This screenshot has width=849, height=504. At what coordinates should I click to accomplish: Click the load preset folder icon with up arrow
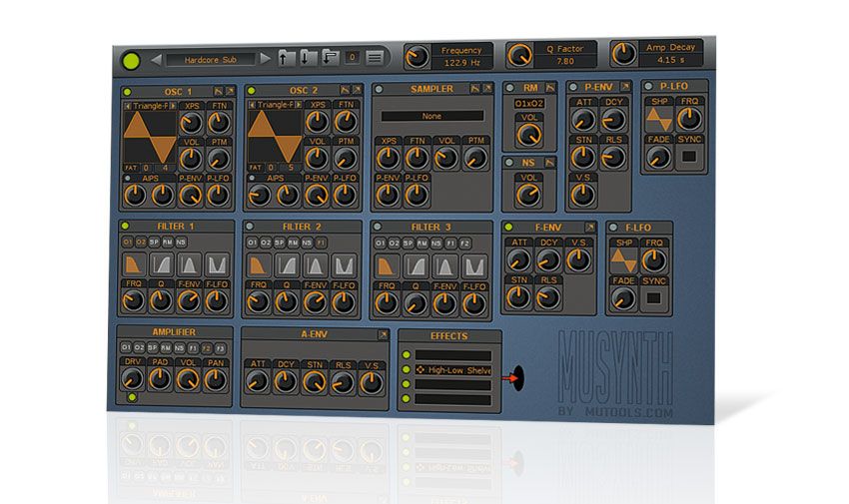[286, 58]
